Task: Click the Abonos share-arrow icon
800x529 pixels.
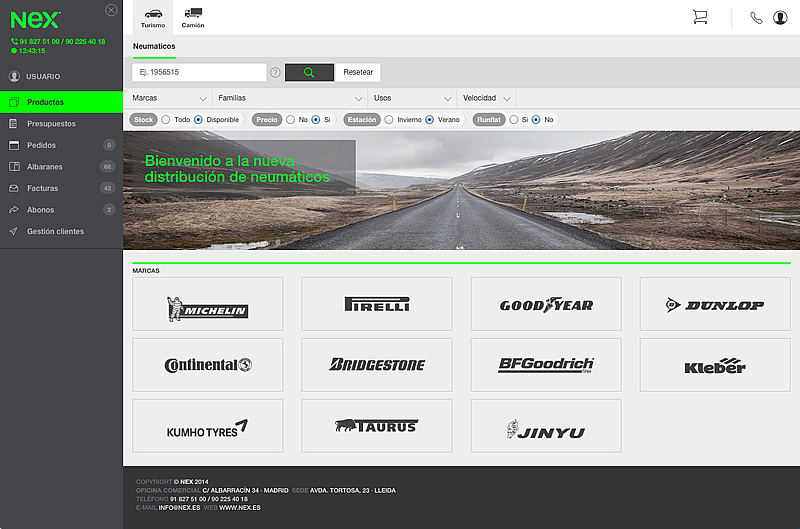Action: (14, 210)
